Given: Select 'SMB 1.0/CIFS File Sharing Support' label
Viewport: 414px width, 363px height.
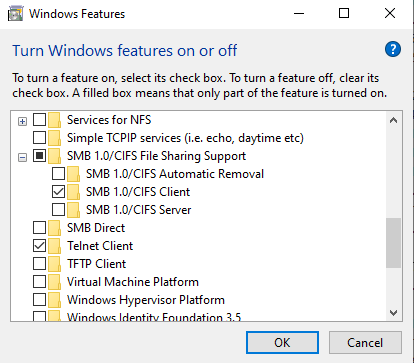Looking at the screenshot, I should pyautogui.click(x=156, y=156).
